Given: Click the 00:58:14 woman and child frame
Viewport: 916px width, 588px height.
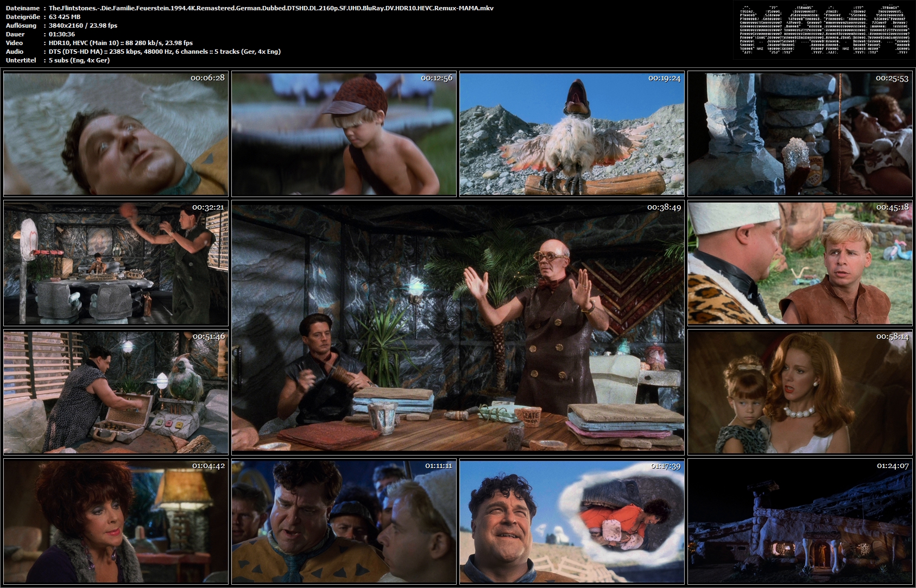Looking at the screenshot, I should click(800, 393).
